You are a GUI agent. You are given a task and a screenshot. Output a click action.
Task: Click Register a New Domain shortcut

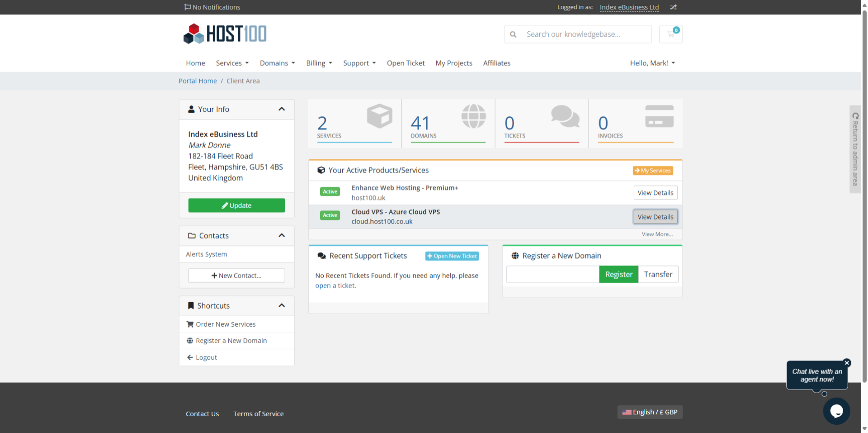[x=236, y=341]
